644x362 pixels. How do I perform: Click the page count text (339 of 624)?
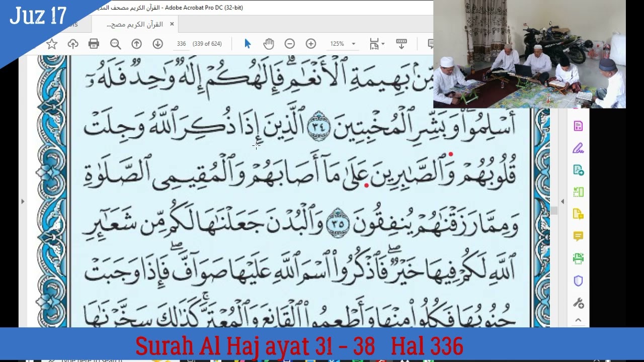[x=207, y=44]
